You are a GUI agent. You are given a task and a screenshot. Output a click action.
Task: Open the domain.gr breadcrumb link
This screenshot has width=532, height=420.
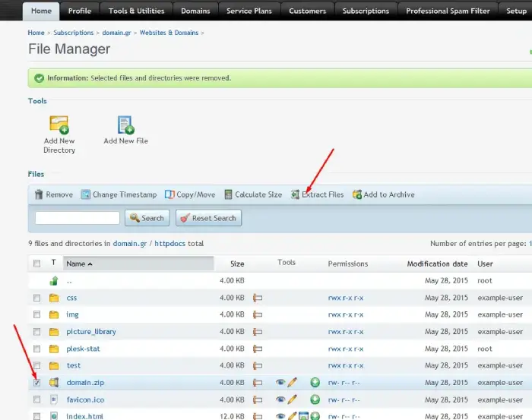click(117, 33)
